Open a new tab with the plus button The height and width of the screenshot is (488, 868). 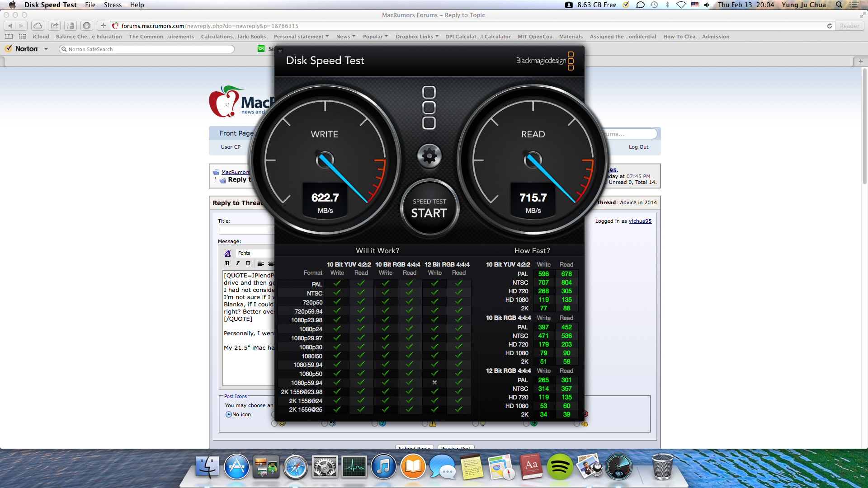[860, 61]
